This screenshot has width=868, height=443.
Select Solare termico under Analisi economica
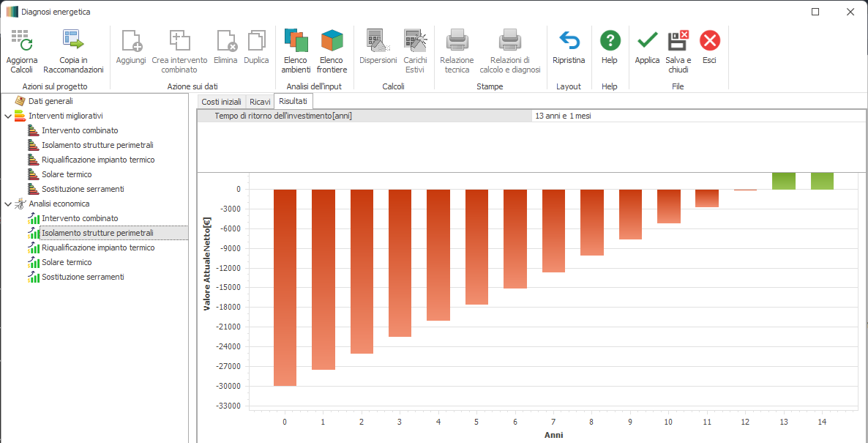coord(67,262)
